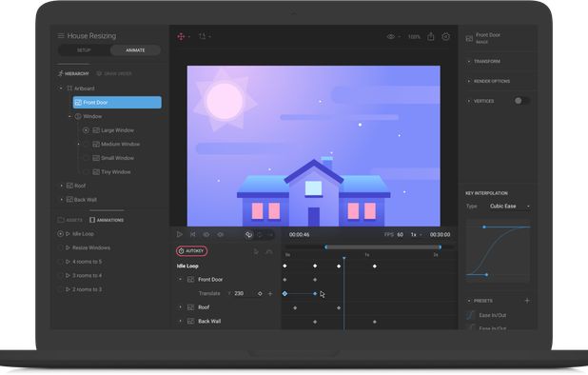Open the Assets tab
The width and height of the screenshot is (588, 375).
[x=69, y=220]
